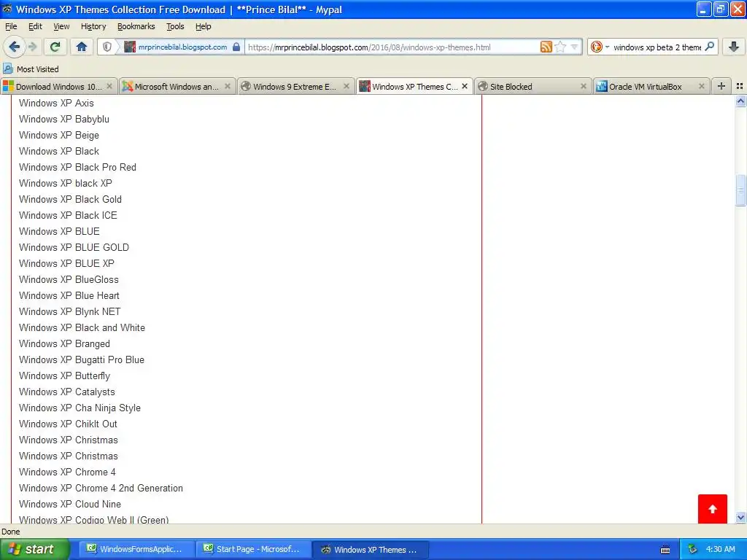The image size is (747, 560).
Task: Click the red back-to-top arrow button
Action: pos(712,508)
